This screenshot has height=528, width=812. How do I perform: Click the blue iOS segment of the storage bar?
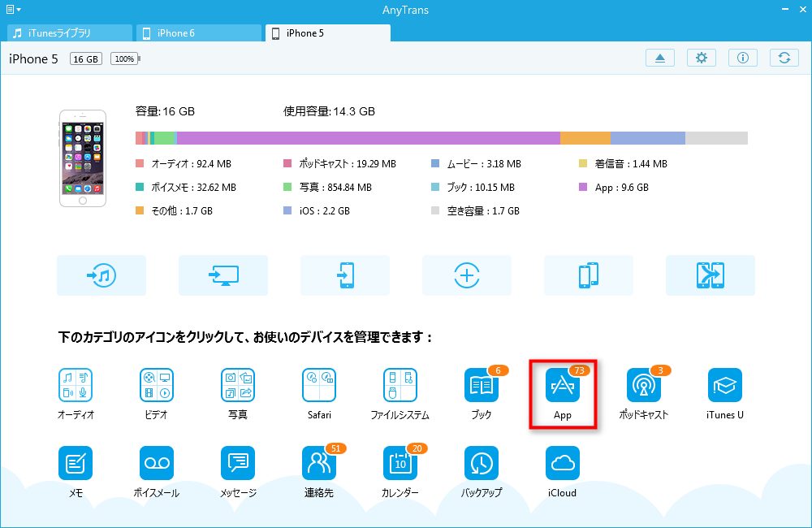click(x=648, y=138)
